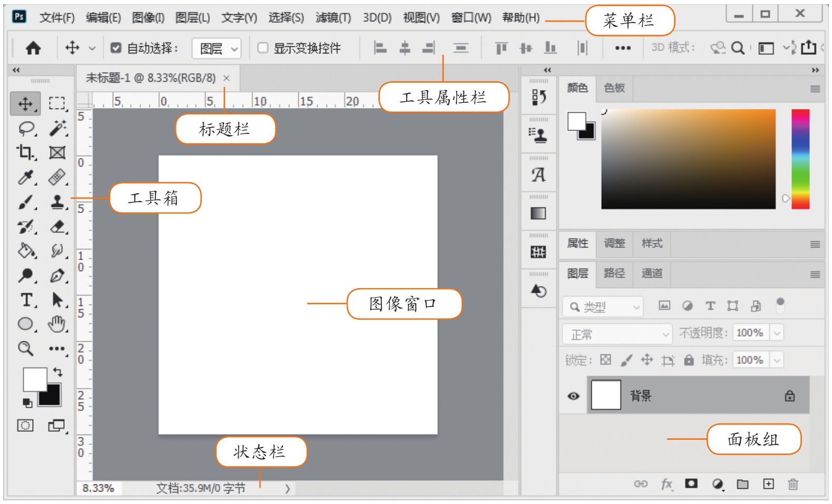832x504 pixels.
Task: Toggle lock all padlock icon
Action: click(x=689, y=360)
